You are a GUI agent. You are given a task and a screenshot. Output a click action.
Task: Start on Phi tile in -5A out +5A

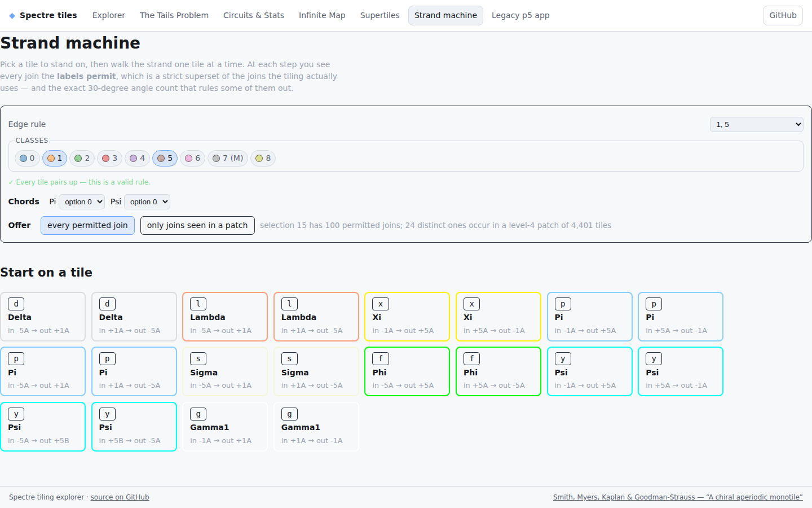pyautogui.click(x=407, y=371)
